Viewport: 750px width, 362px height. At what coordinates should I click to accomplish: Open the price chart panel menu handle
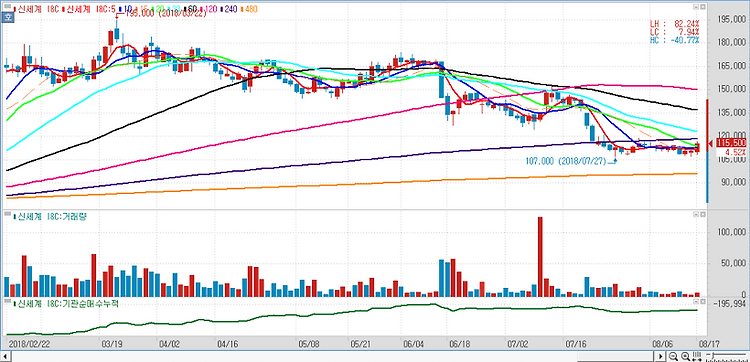(7, 6)
